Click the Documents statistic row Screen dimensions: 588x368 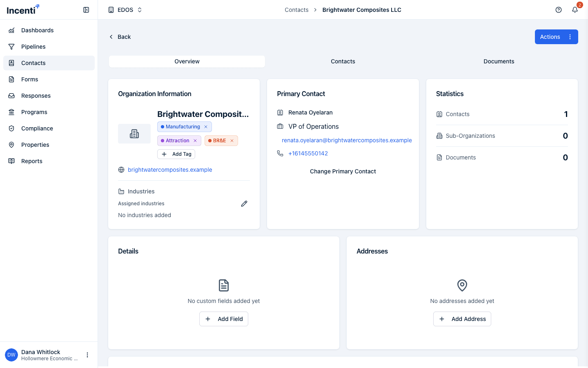(502, 157)
